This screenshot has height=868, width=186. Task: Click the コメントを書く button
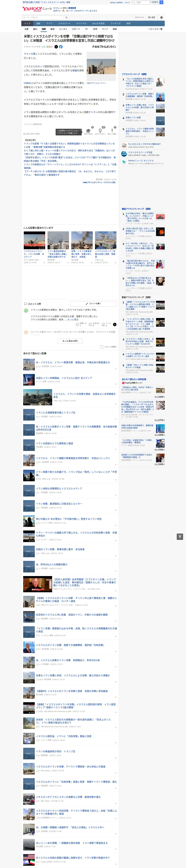[x=93, y=304]
